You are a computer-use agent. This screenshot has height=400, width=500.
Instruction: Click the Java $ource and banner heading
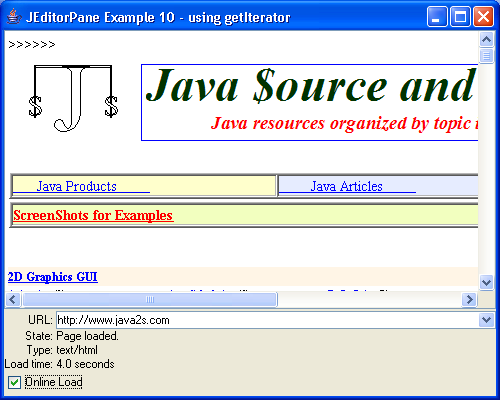[x=311, y=85]
